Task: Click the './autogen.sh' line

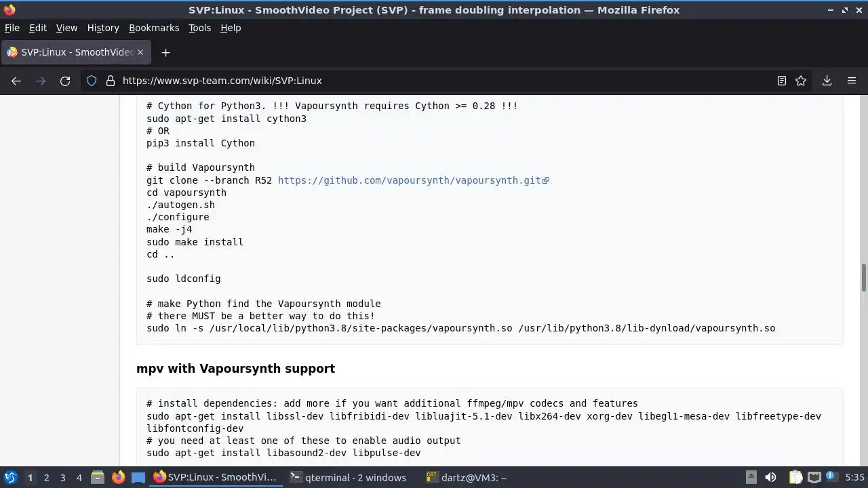Action: click(180, 205)
